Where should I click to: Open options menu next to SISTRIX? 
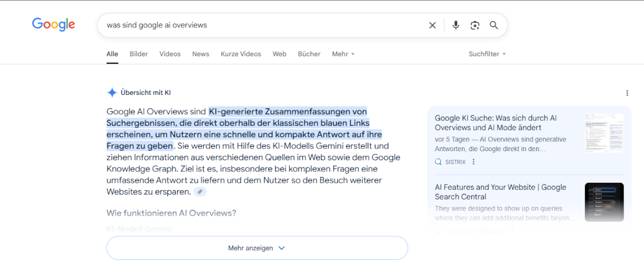tap(473, 162)
